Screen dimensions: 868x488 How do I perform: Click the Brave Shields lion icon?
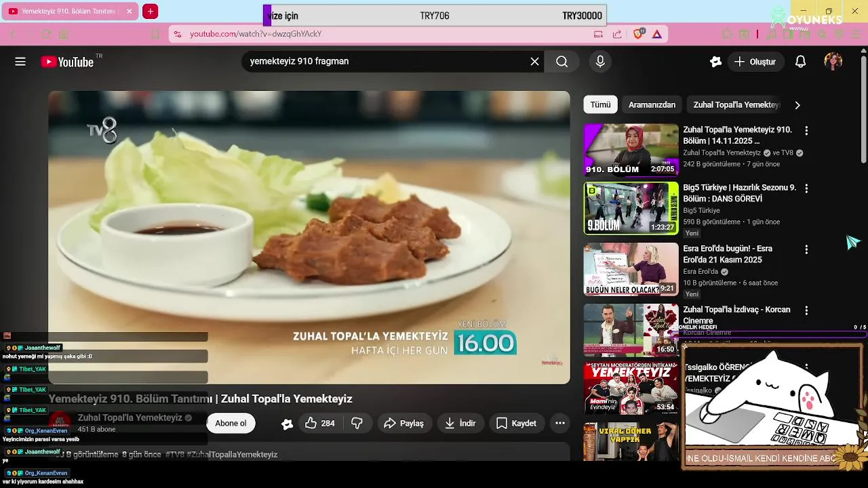coord(638,34)
